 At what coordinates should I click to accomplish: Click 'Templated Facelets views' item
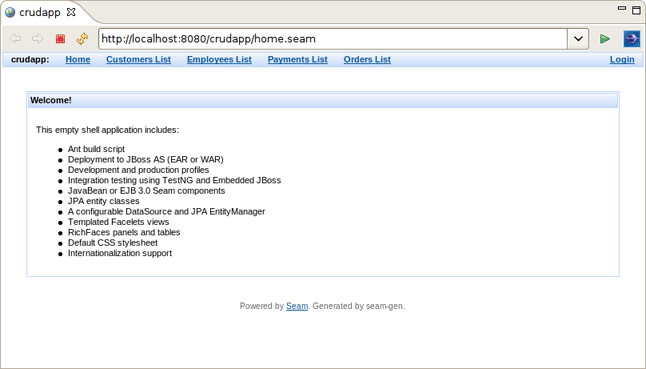click(118, 222)
